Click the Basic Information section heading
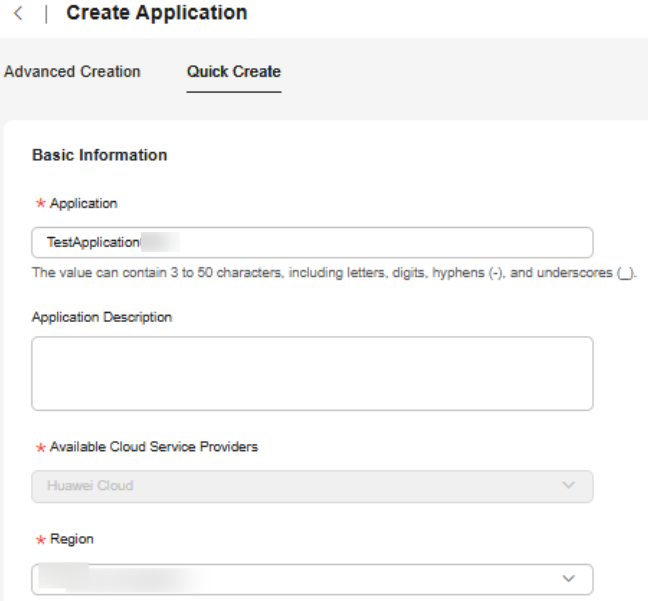Viewport: 648px width, 601px height. 99,155
